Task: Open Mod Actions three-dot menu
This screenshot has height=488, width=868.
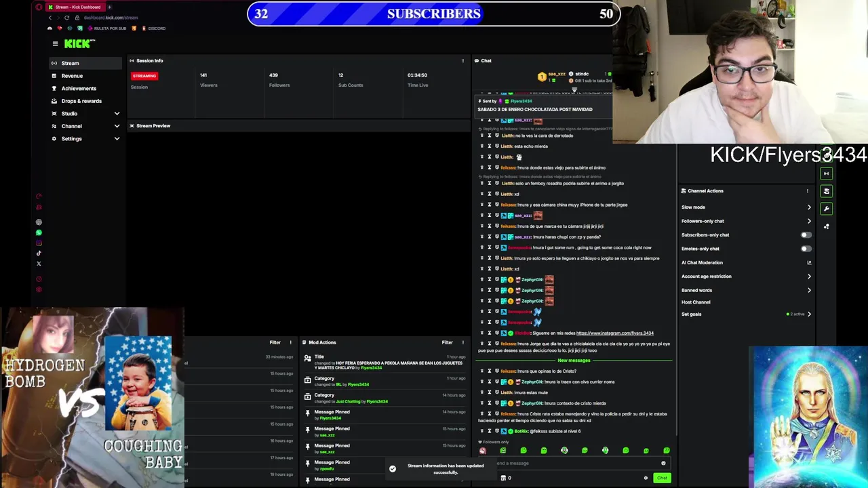Action: tap(463, 342)
